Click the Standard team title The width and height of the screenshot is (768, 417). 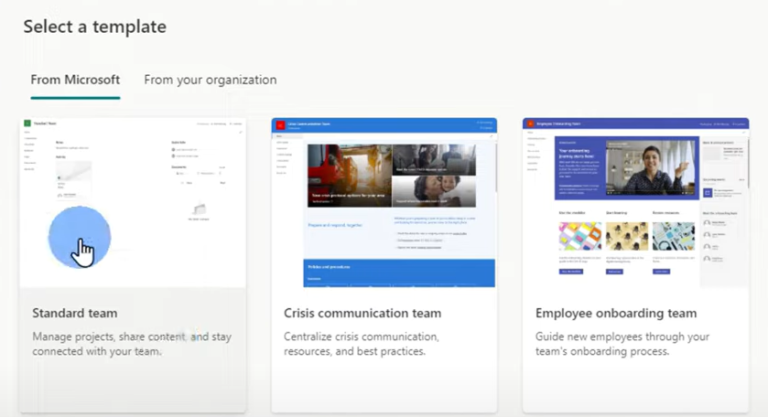click(x=75, y=313)
